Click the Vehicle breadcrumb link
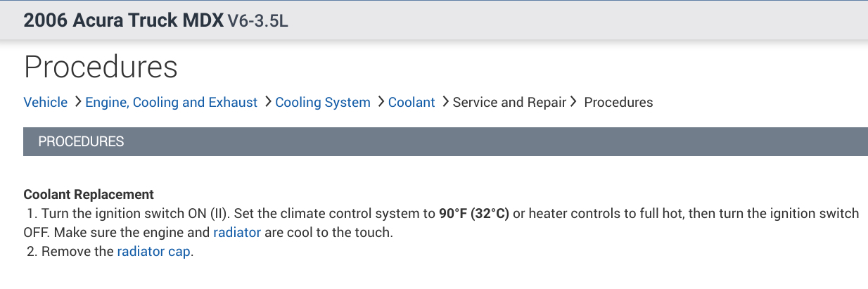Viewport: 868px width, 289px height. [x=45, y=103]
